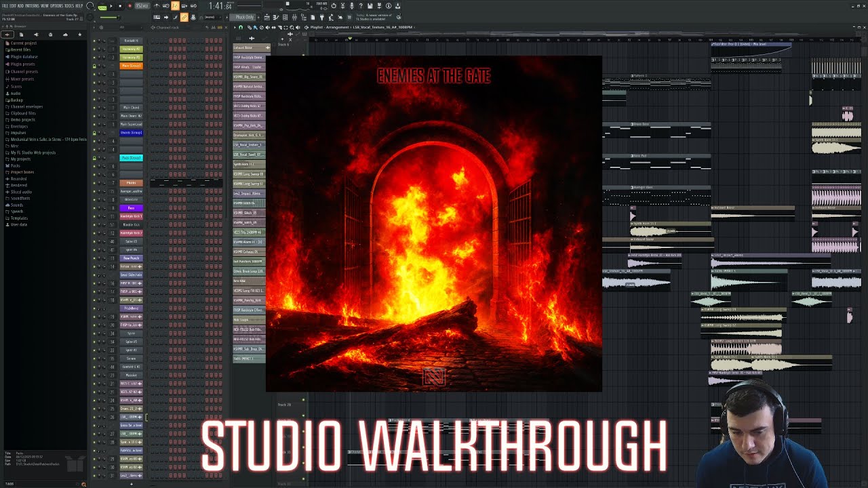Image resolution: width=868 pixels, height=488 pixels.
Task: Toggle the highlighted countdown-before-recording icon
Action: coord(175,6)
